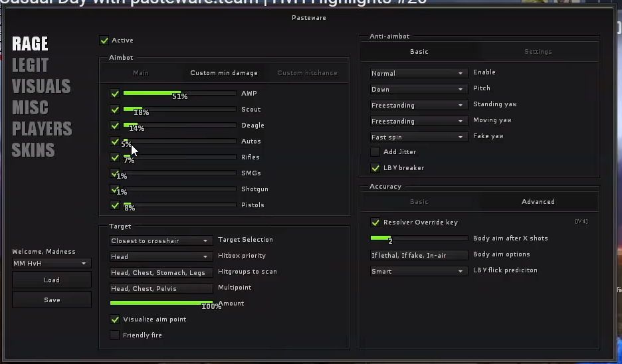Viewport: 622px width, 364px height.
Task: Switch to Accuracy Advanced tab
Action: point(538,202)
